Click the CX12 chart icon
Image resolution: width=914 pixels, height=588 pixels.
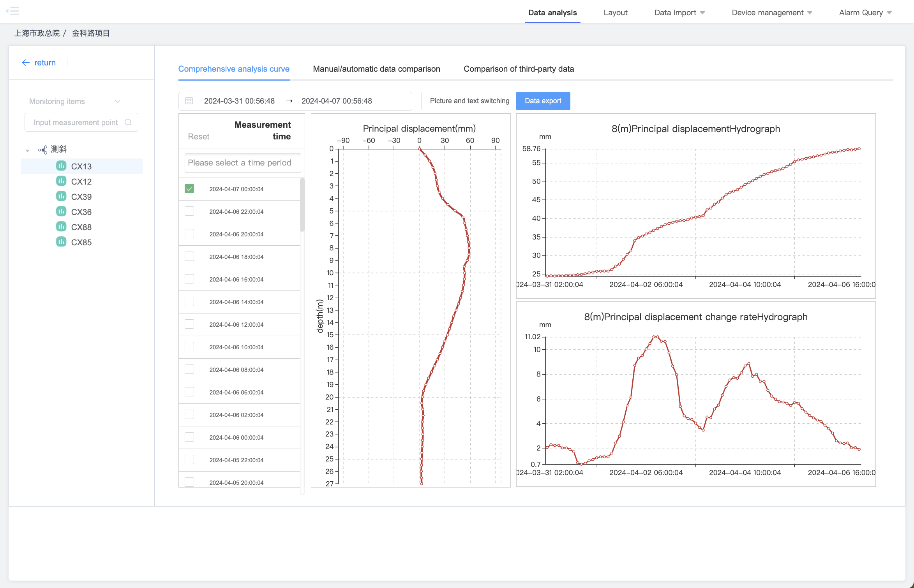61,181
